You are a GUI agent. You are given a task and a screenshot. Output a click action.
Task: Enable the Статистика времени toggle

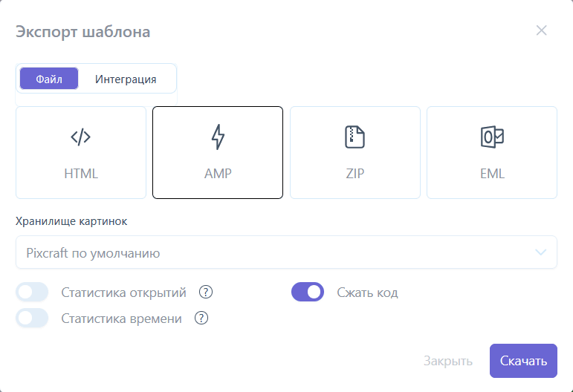click(x=32, y=318)
